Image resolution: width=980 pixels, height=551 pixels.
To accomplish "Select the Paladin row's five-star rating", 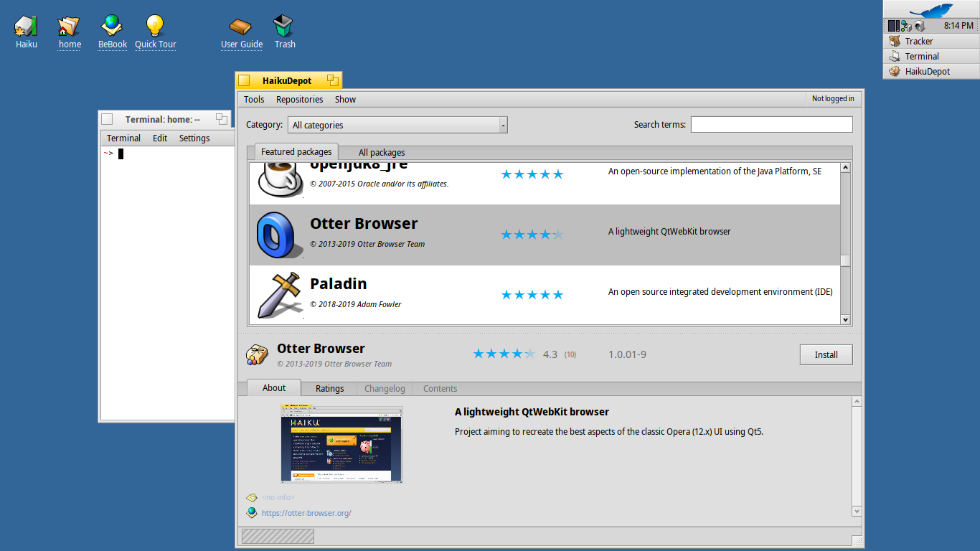I will pos(532,295).
